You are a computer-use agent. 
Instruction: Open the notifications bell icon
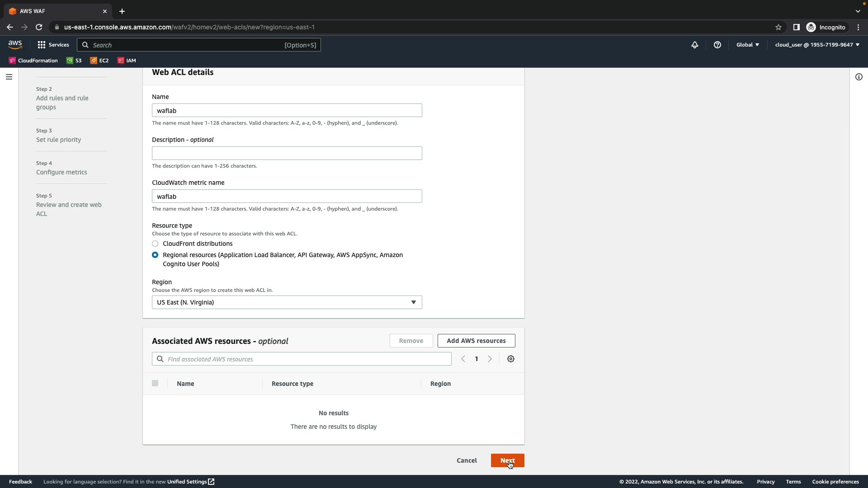point(695,45)
